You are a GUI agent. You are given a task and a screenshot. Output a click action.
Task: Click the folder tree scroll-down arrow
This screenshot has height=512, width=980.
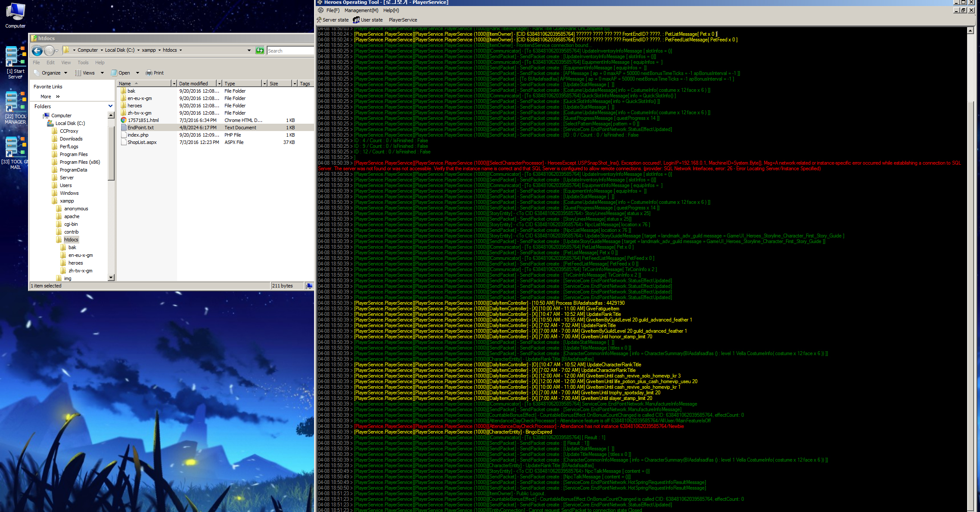pos(111,278)
